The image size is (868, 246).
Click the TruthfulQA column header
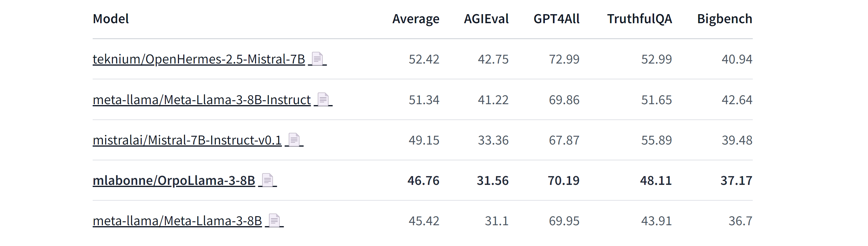[639, 19]
